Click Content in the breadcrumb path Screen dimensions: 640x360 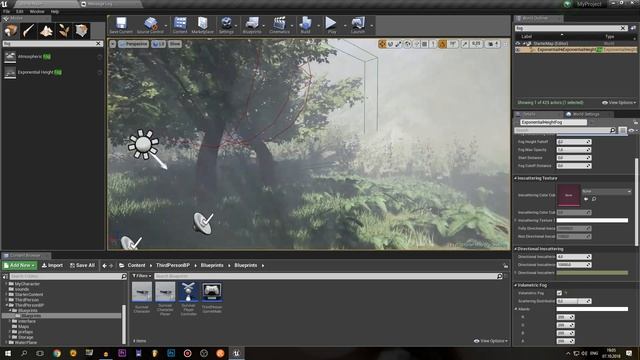(x=136, y=266)
